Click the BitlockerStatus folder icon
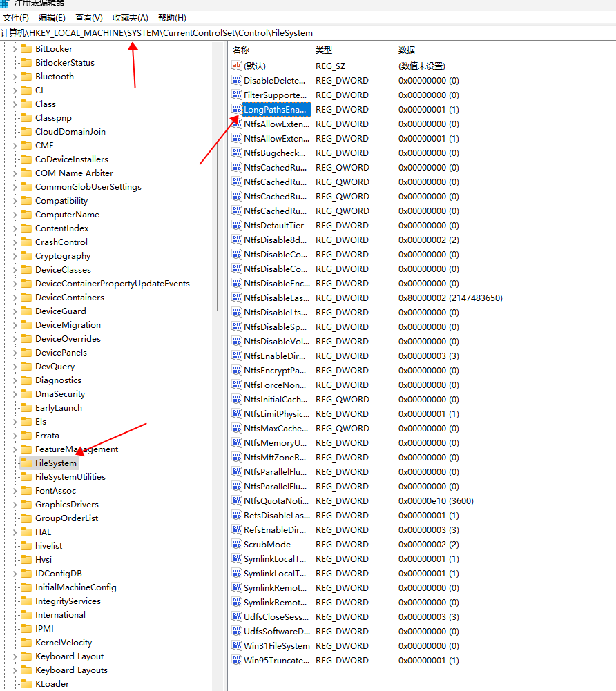Screen dimensions: 616x691 click(x=26, y=63)
